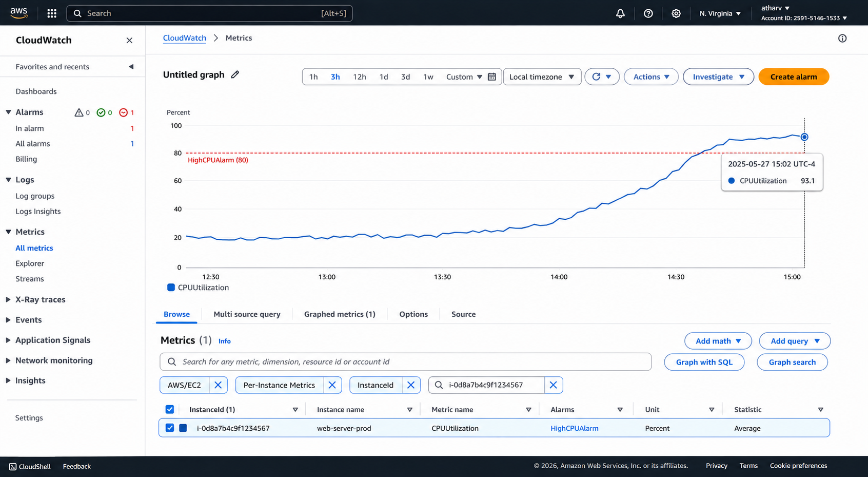Open the calendar date picker icon
Screen dimensions: 868x477
click(492, 77)
